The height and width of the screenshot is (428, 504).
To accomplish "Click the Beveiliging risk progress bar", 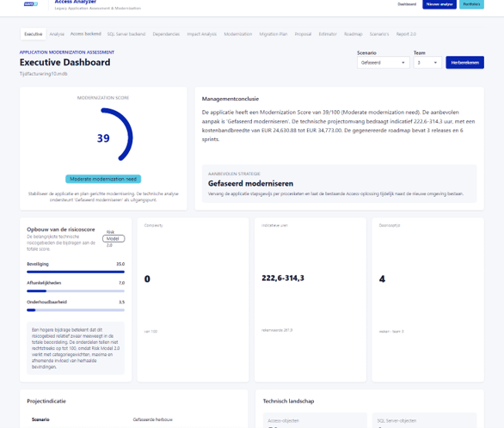I will pyautogui.click(x=76, y=272).
